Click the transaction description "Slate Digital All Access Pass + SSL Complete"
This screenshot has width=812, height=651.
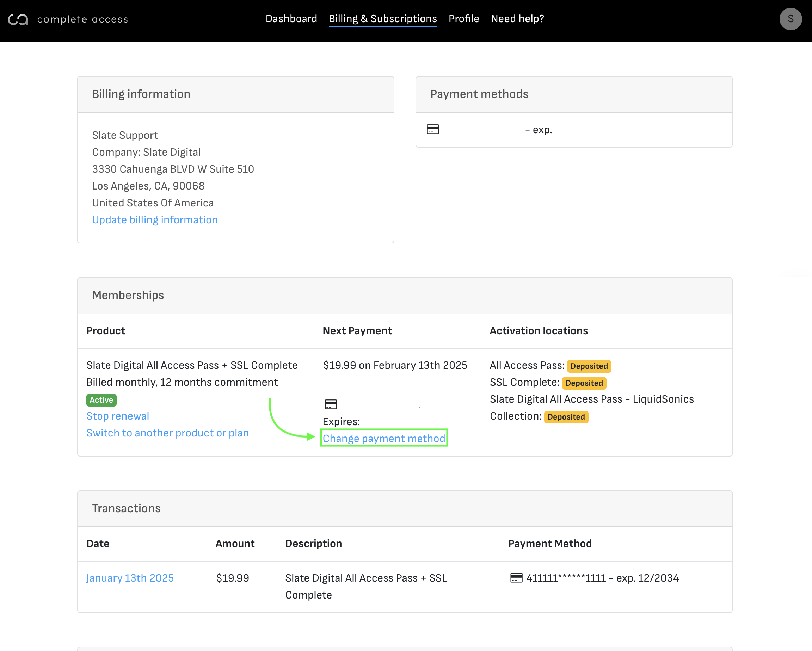point(366,587)
